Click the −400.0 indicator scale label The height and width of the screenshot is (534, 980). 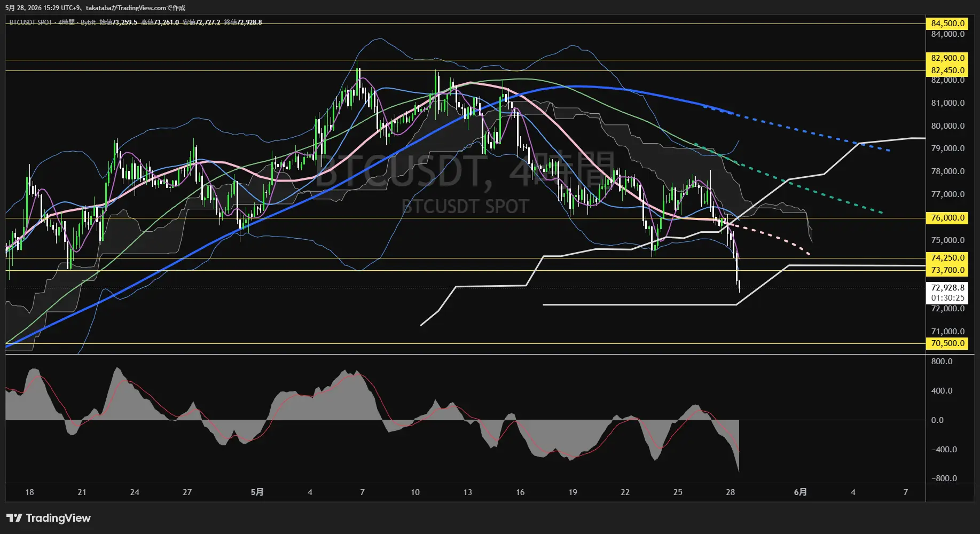click(x=944, y=450)
